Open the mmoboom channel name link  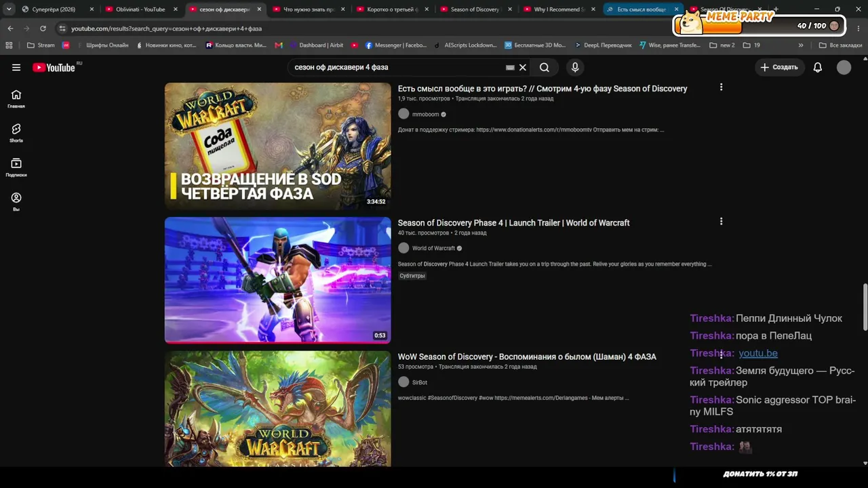click(x=425, y=115)
